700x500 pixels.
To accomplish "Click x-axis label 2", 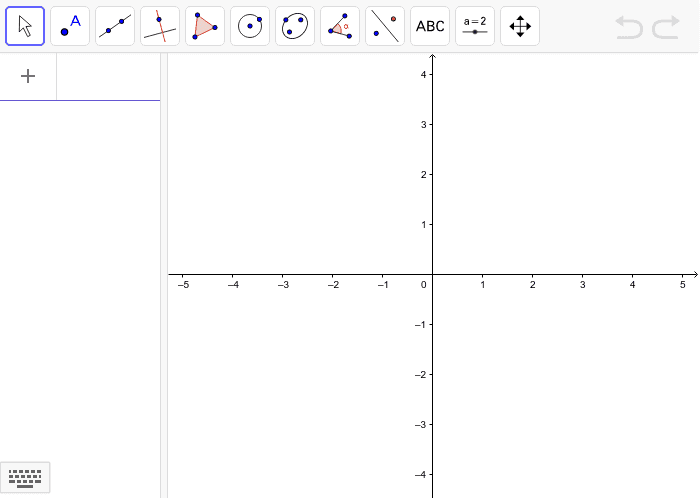I will coord(533,285).
